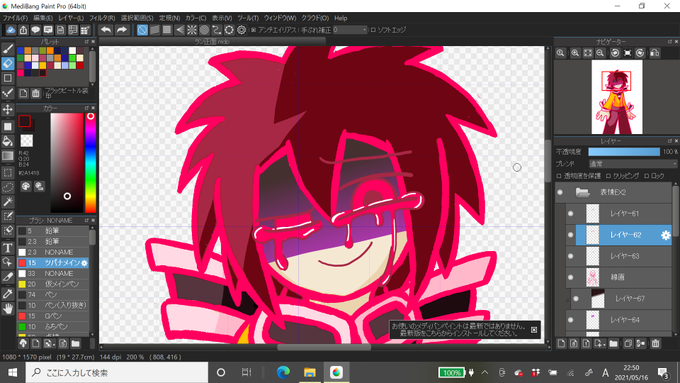This screenshot has width=680, height=383.
Task: Open the ファイル menu
Action: coord(15,18)
